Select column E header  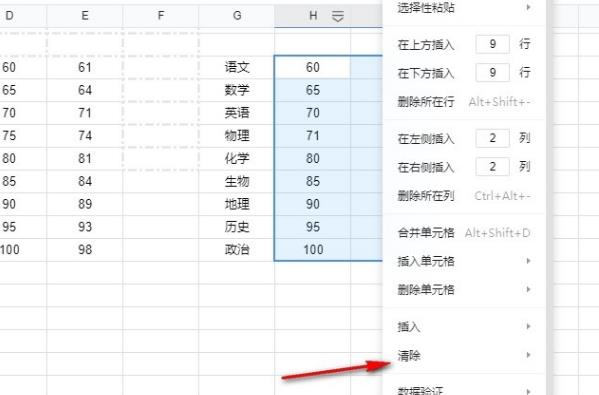[x=85, y=16]
